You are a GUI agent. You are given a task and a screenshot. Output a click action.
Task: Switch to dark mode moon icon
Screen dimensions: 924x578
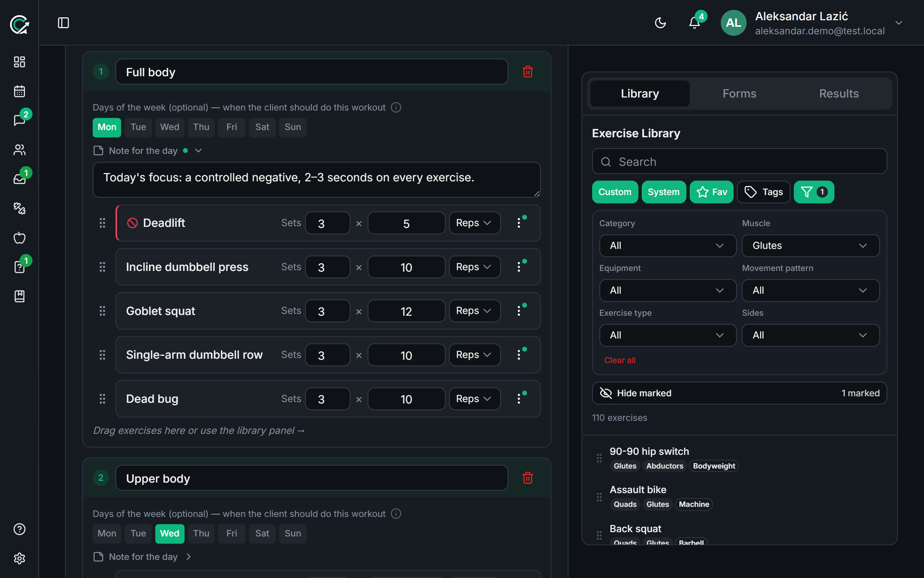pyautogui.click(x=660, y=23)
